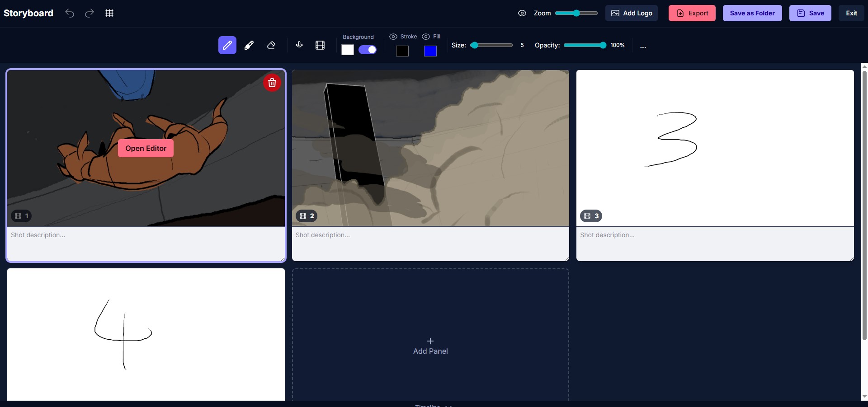Screen dimensions: 868x407
Task: Toggle Fill visibility
Action: click(425, 37)
